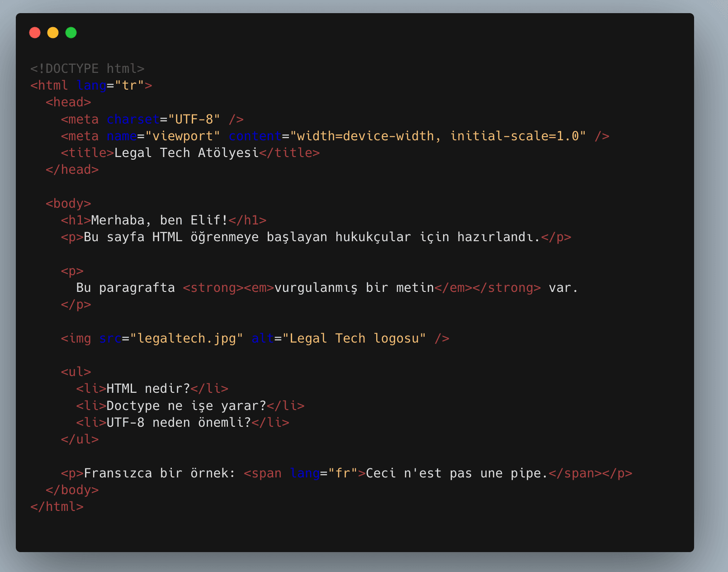Viewport: 728px width, 572px height.
Task: Select the strong tag in the paragraph
Action: 213,287
